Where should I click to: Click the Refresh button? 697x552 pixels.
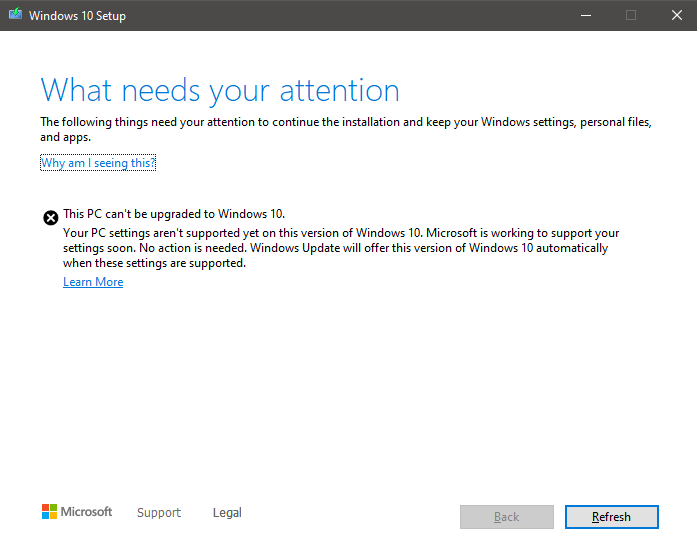[612, 517]
